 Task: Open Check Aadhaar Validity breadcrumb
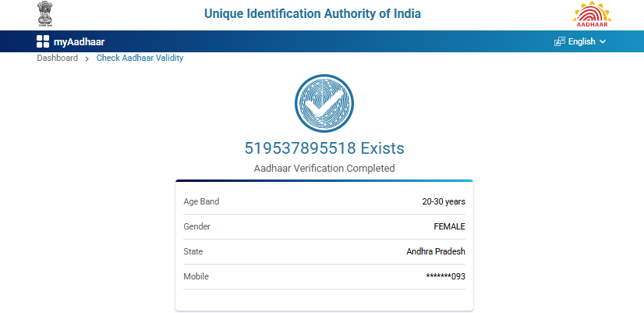click(x=140, y=59)
